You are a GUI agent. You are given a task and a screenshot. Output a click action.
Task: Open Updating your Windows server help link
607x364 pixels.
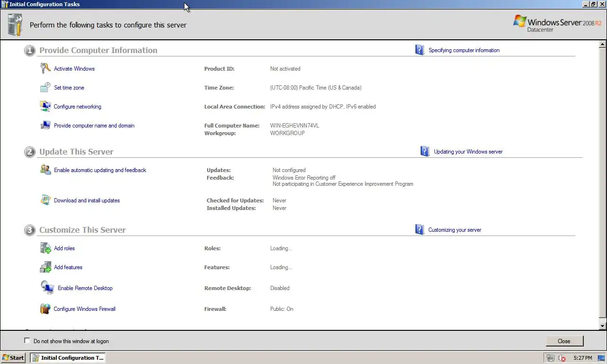468,152
